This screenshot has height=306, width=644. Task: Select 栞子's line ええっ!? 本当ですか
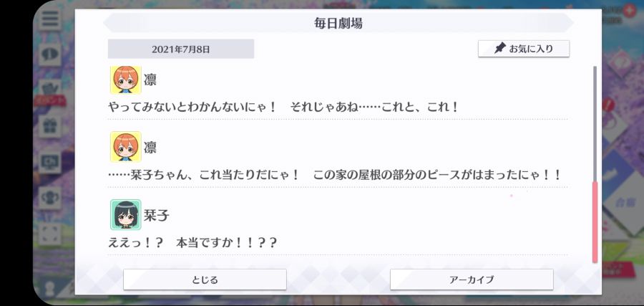tap(192, 243)
